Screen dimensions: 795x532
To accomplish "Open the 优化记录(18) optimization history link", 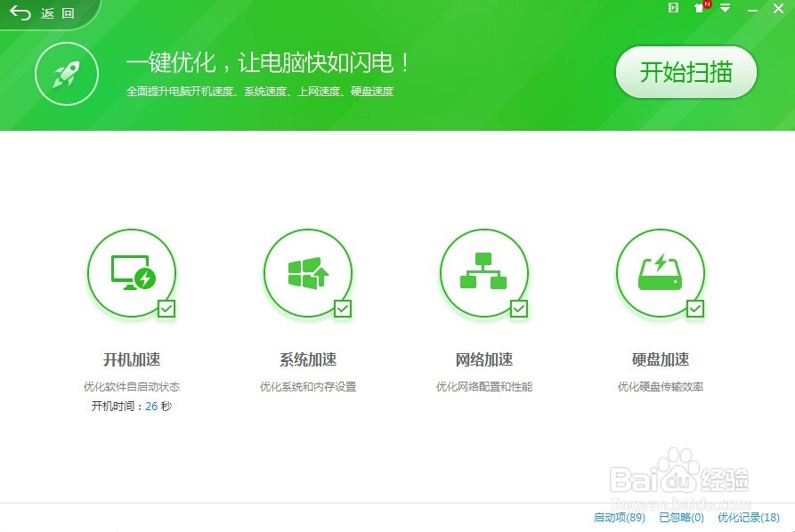I will pyautogui.click(x=746, y=516).
